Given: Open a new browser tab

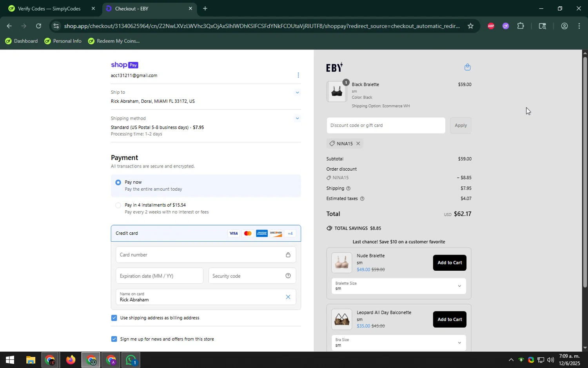Looking at the screenshot, I should tap(205, 9).
